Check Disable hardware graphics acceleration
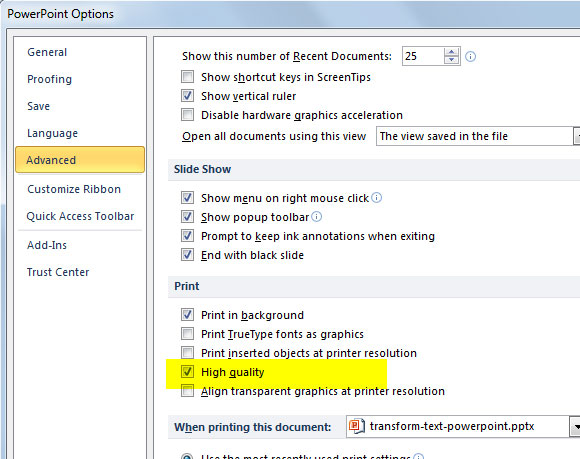Viewport: 580px width, 459px height. 187,114
